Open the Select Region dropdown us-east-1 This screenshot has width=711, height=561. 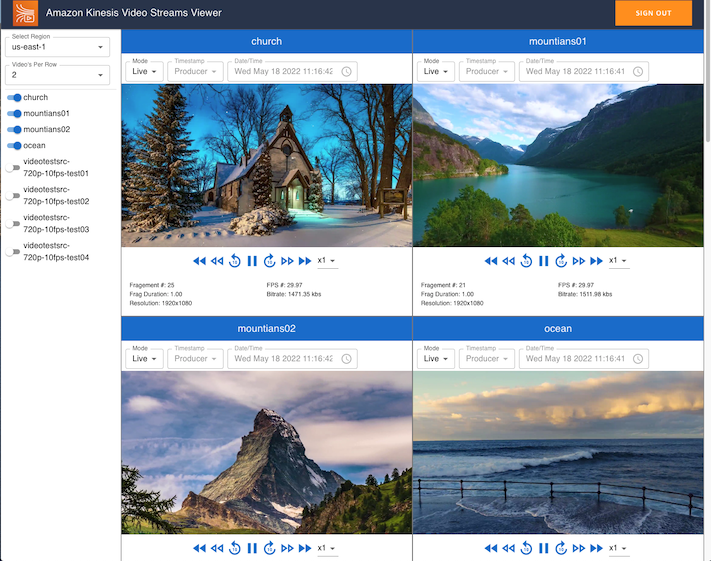57,47
